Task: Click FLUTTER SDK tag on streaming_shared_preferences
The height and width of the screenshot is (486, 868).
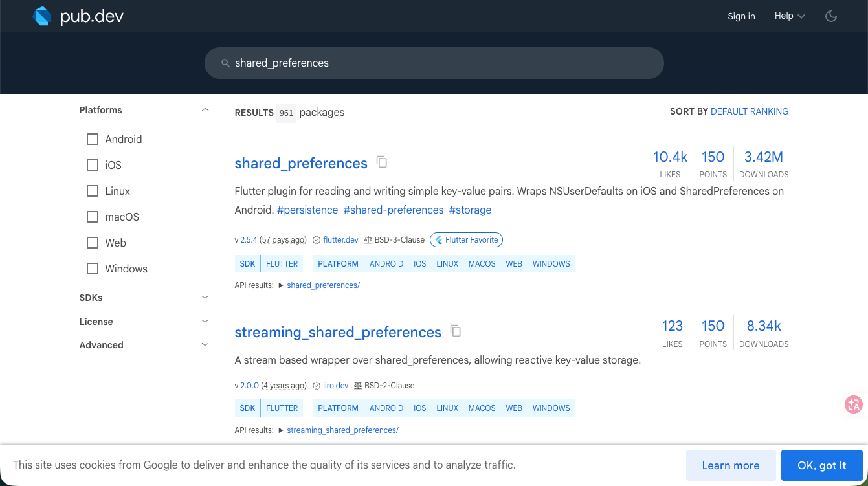Action: point(282,408)
